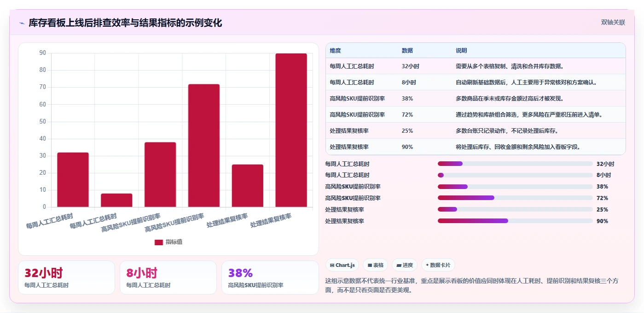Viewport: 644px width, 313px height.
Task: Click the chart bar with value 32
Action: coord(73,180)
